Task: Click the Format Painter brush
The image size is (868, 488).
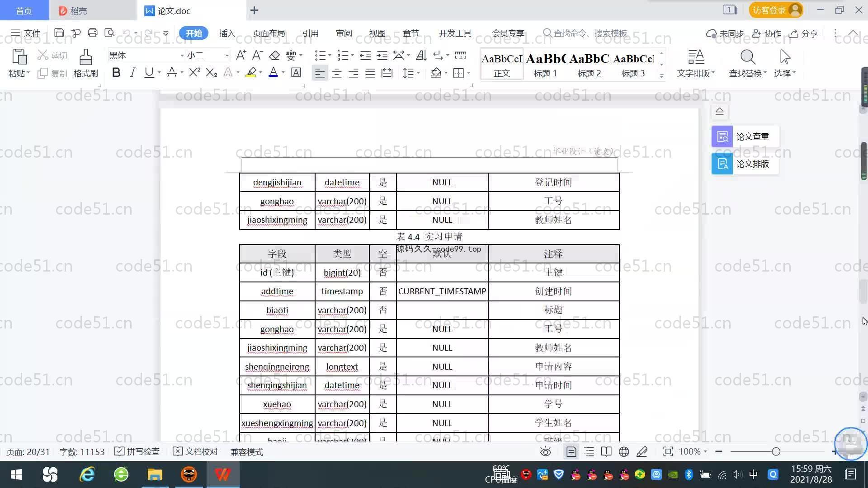Action: click(x=85, y=57)
